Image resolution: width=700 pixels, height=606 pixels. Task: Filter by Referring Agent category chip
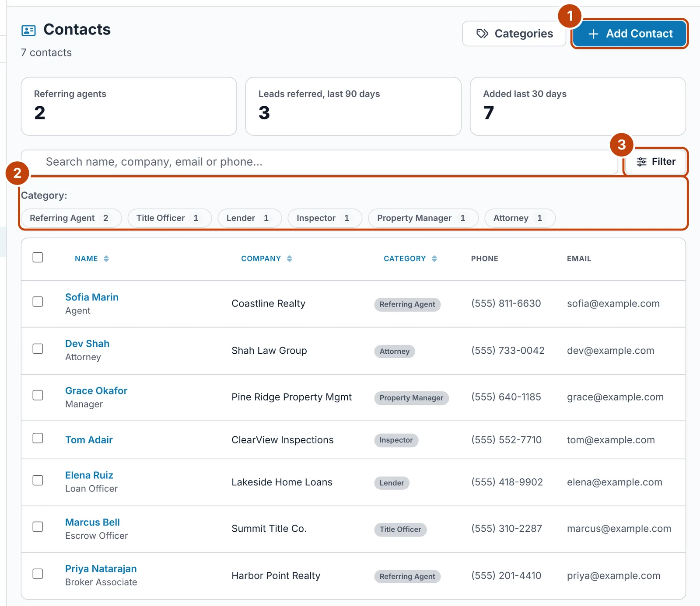coord(71,218)
